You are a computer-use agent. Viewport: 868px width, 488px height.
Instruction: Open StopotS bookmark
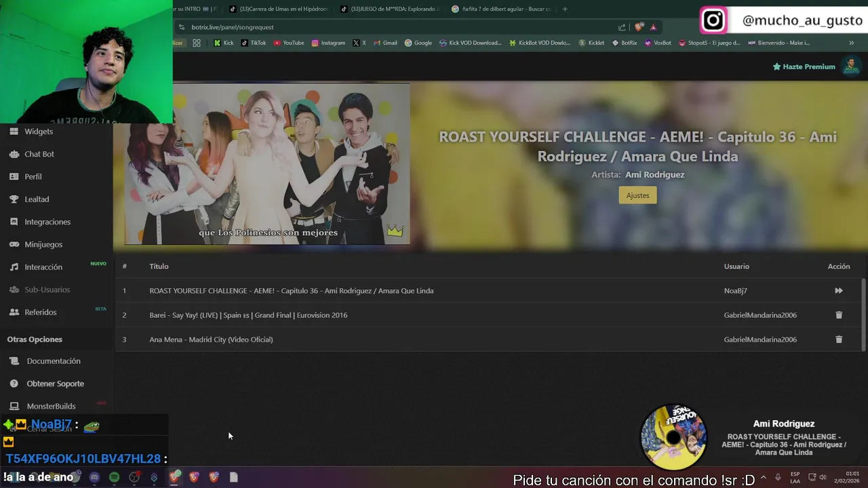pos(710,43)
